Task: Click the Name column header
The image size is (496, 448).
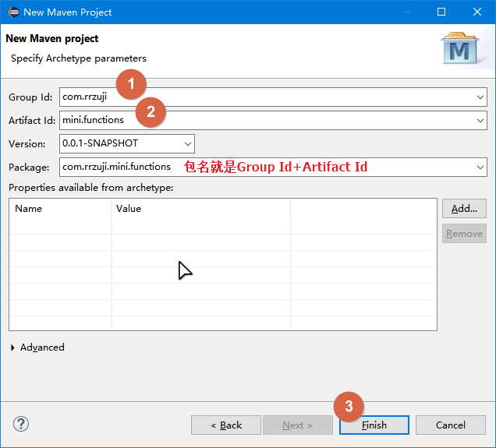Action: [60, 209]
